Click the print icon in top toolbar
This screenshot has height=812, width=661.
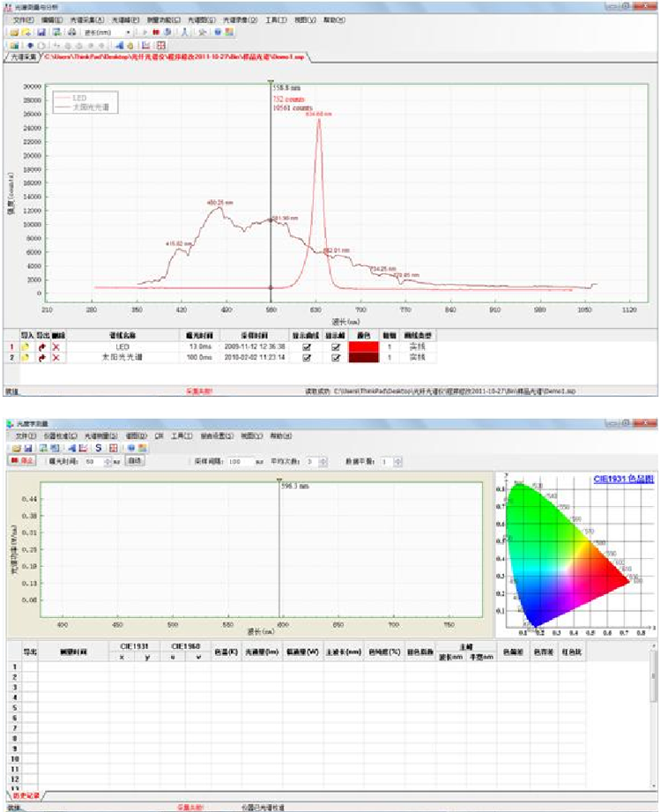pyautogui.click(x=71, y=33)
